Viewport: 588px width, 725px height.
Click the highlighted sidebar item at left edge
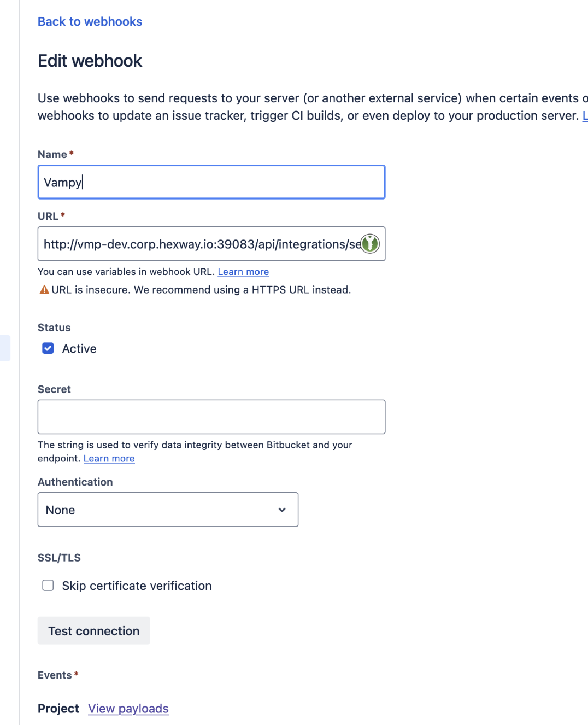[5, 348]
